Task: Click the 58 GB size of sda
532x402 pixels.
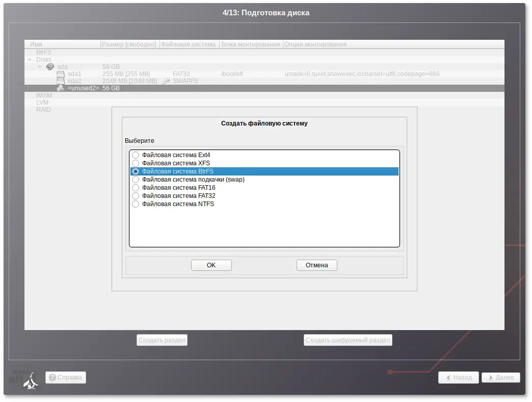Action: tap(111, 67)
